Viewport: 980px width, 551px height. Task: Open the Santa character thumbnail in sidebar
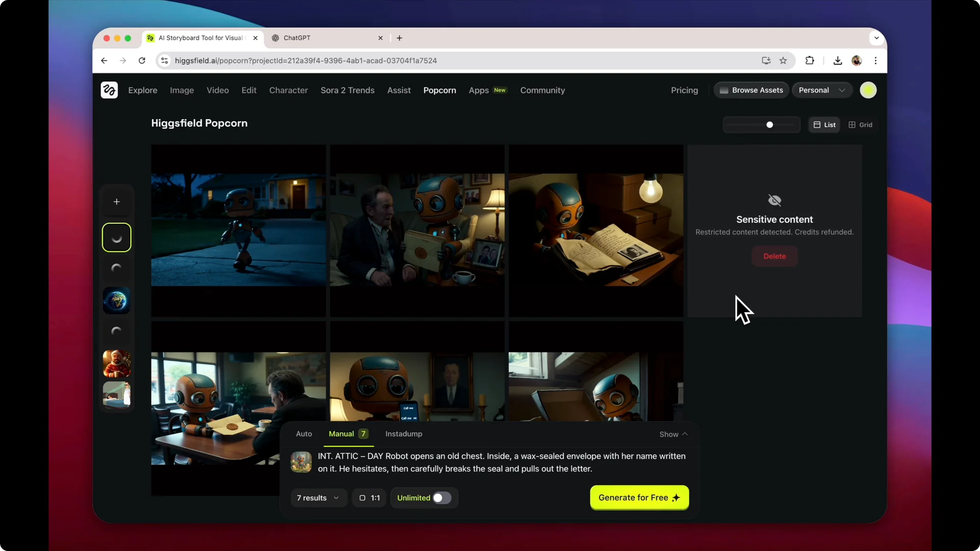coord(116,363)
